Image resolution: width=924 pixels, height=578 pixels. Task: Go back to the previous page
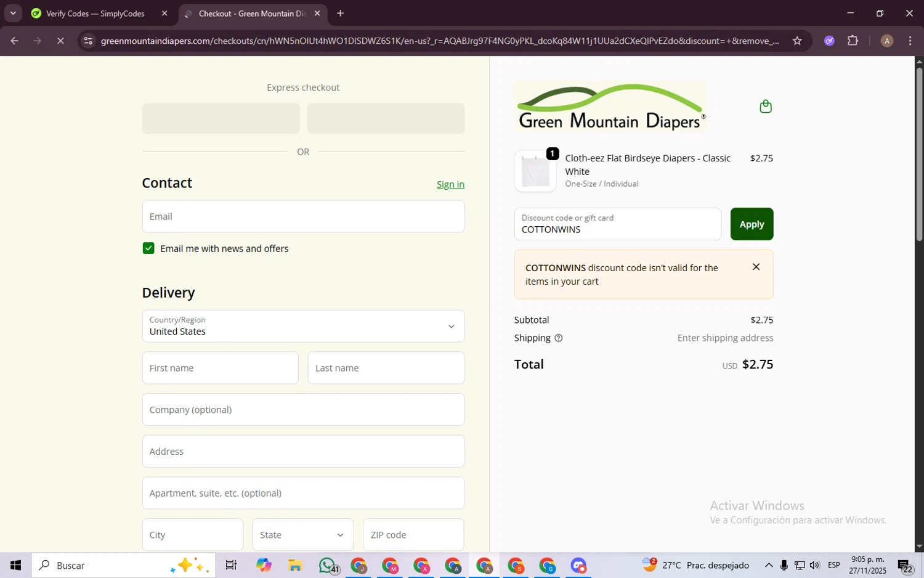click(14, 41)
